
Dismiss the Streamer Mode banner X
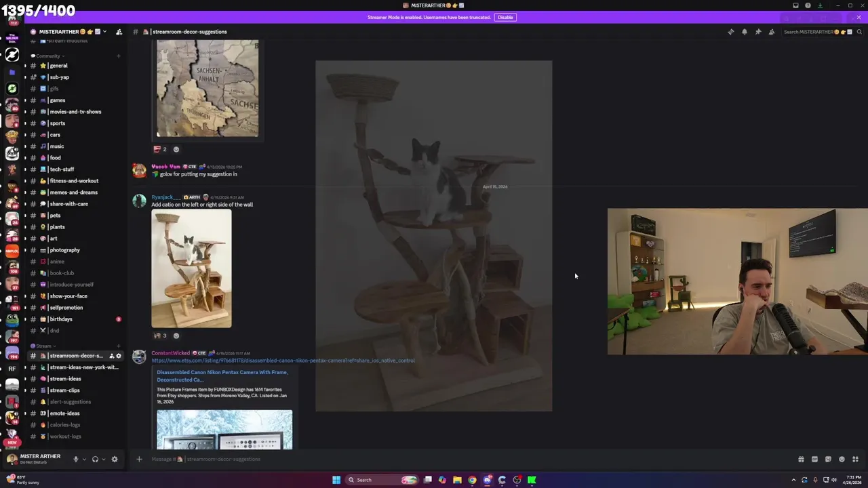pyautogui.click(x=858, y=18)
